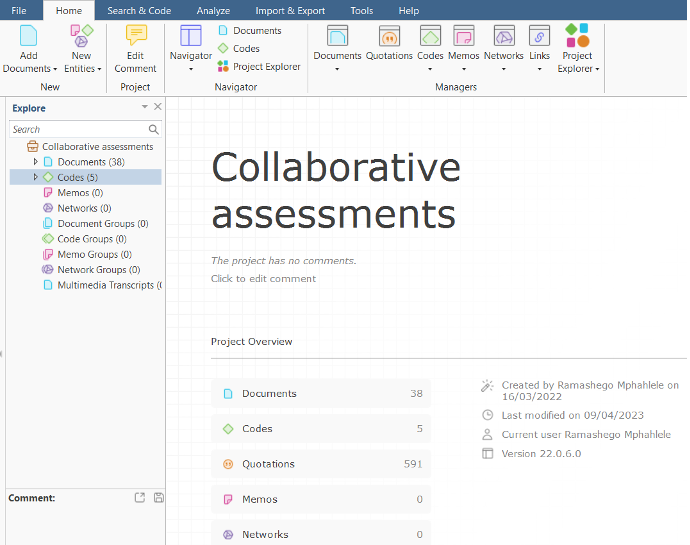690x545 pixels.
Task: Click the Project Explorer manager icon
Action: coord(577,38)
